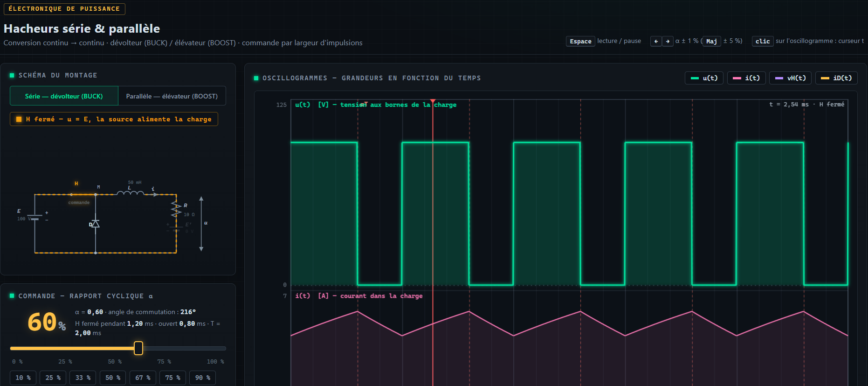Set the 75 % preset button
The width and height of the screenshot is (868, 386).
[x=172, y=378]
